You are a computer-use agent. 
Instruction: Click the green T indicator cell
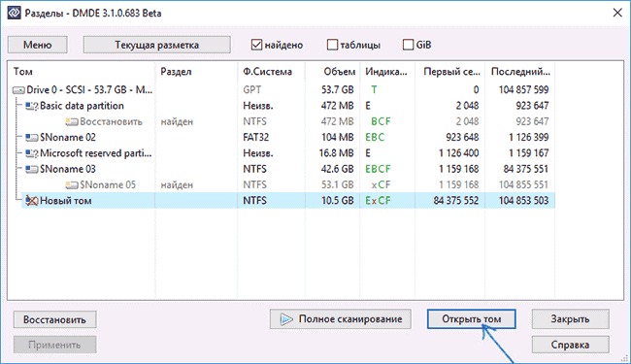point(374,89)
